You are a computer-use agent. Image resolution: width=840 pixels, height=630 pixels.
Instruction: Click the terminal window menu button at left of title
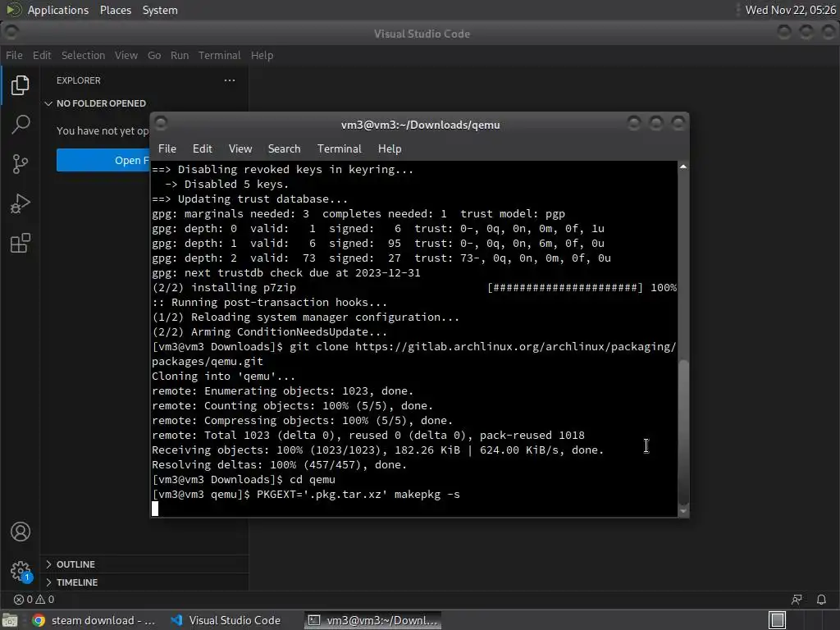click(161, 123)
